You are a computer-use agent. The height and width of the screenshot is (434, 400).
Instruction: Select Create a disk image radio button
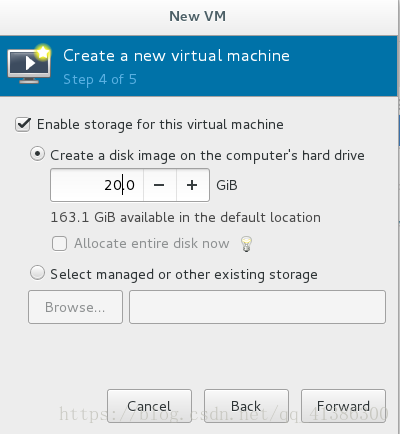[x=37, y=154]
